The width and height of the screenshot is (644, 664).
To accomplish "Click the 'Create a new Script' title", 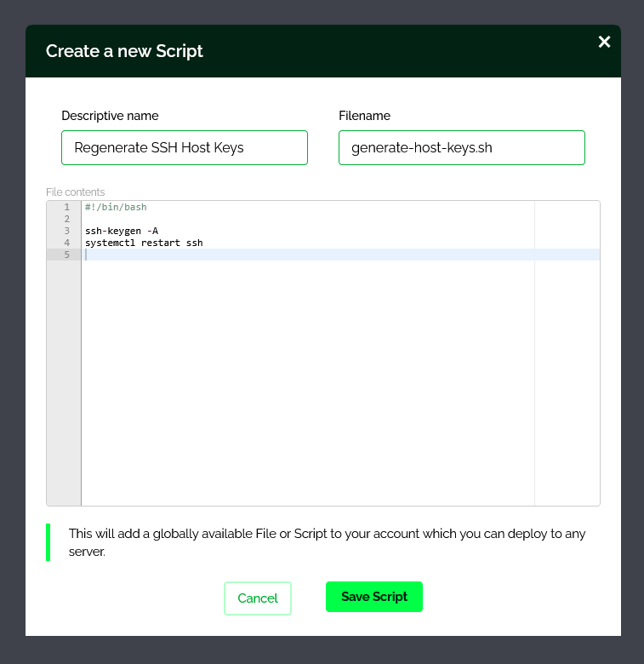I will (124, 51).
